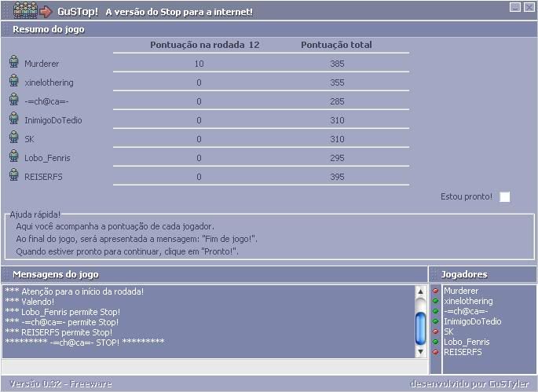Viewport: 538px width, 392px height.
Task: Click the red arrow icon in title bar
Action: tap(46, 12)
